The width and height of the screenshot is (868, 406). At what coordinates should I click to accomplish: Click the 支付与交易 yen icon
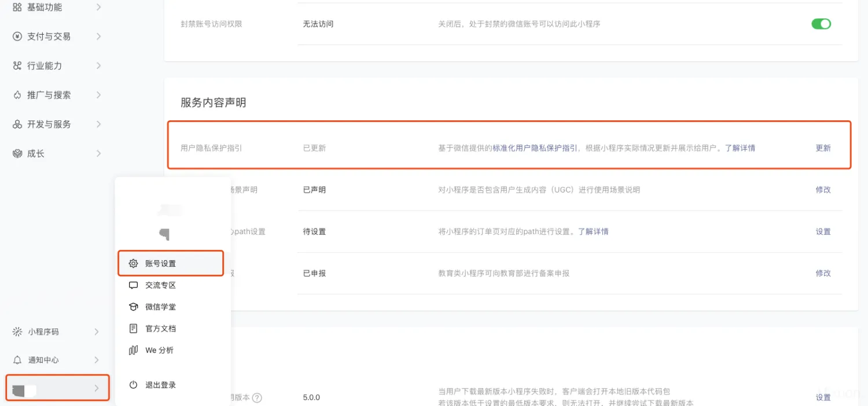point(17,36)
